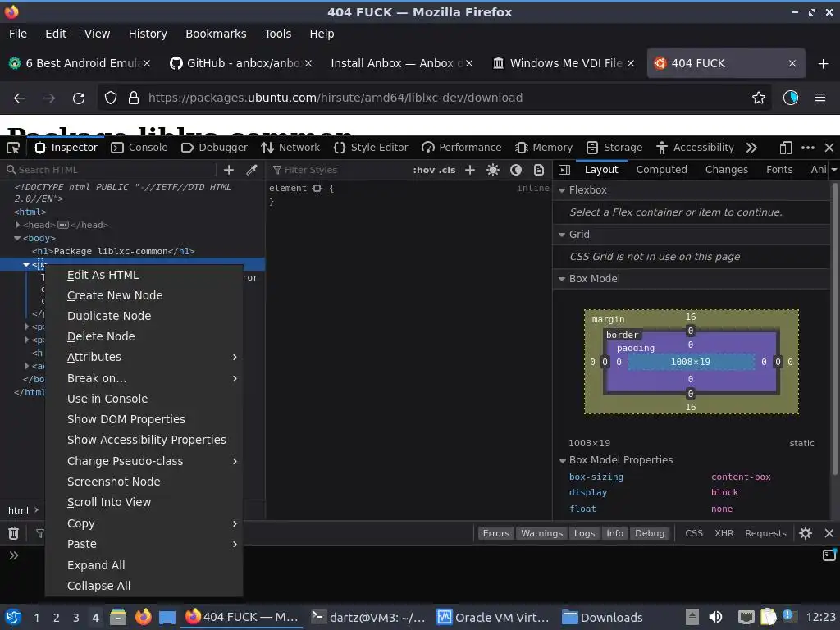840x630 pixels.
Task: Toggle the Debug console filter
Action: coord(650,533)
